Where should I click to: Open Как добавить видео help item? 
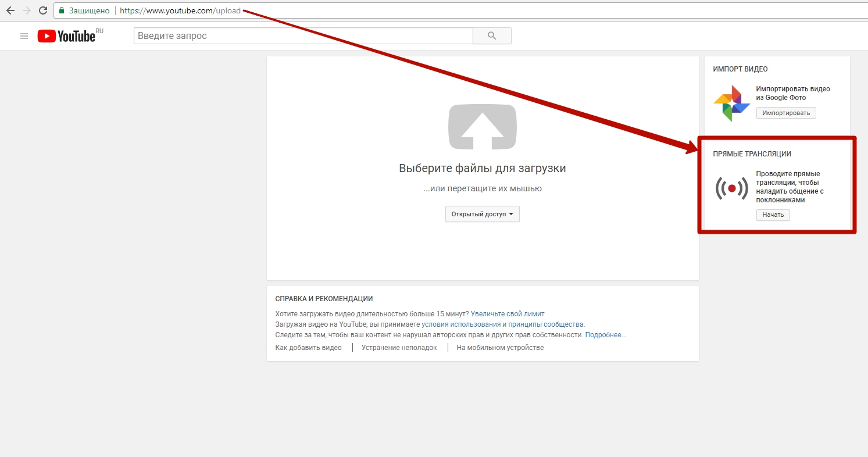tap(308, 348)
